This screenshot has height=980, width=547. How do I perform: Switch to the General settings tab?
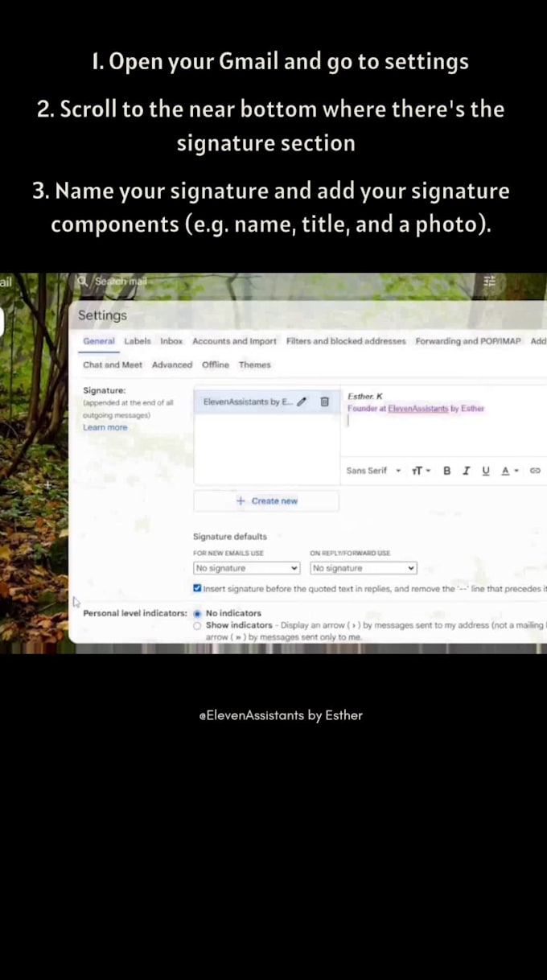pyautogui.click(x=99, y=341)
